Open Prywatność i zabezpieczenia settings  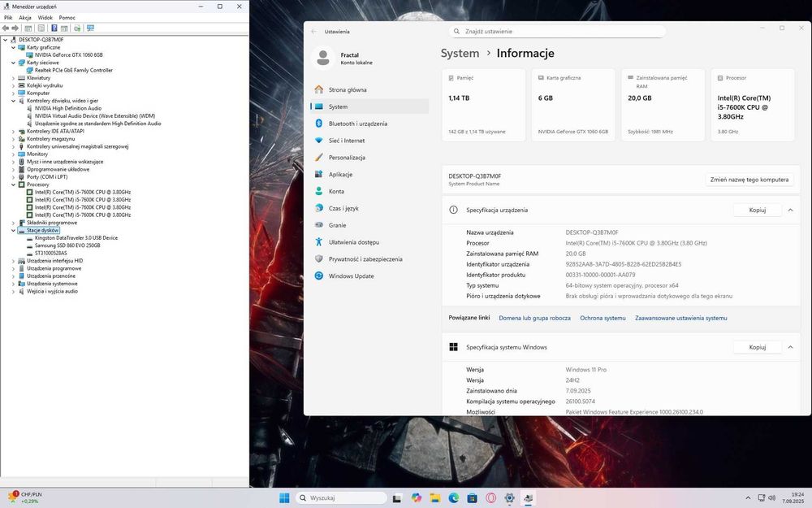[x=369, y=259]
